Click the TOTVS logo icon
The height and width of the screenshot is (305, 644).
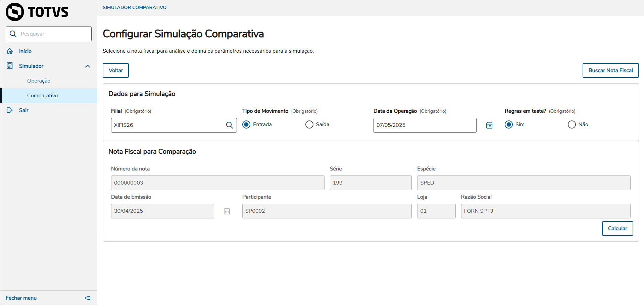15,12
